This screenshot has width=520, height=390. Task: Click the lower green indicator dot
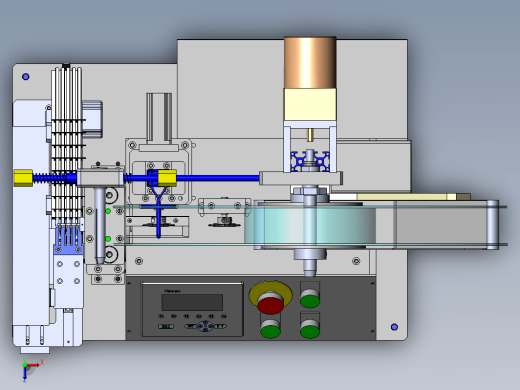pyautogui.click(x=108, y=239)
